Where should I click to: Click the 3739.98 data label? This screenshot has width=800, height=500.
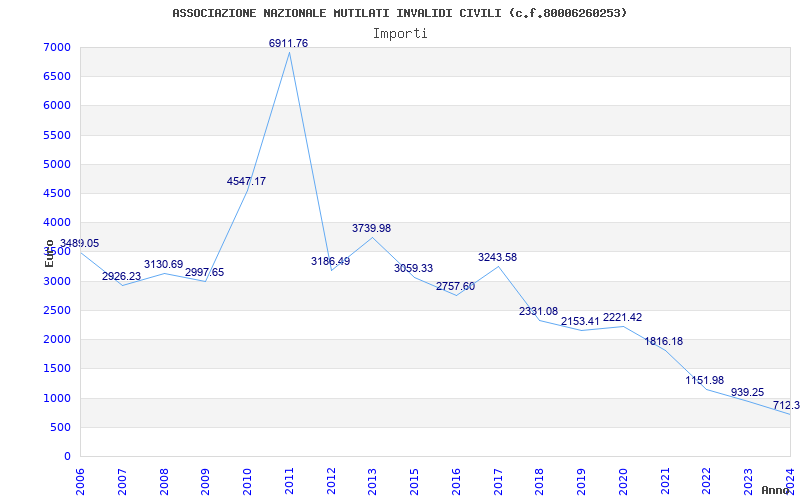tap(371, 229)
